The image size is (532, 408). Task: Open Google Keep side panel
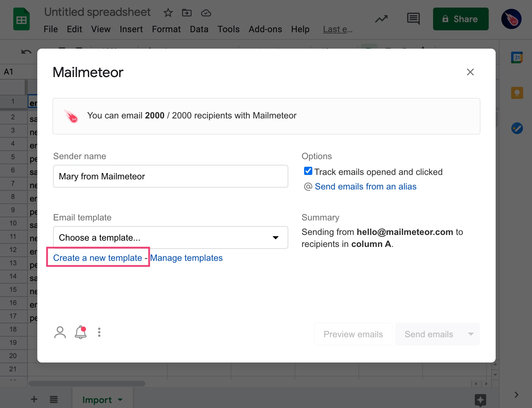click(x=517, y=93)
